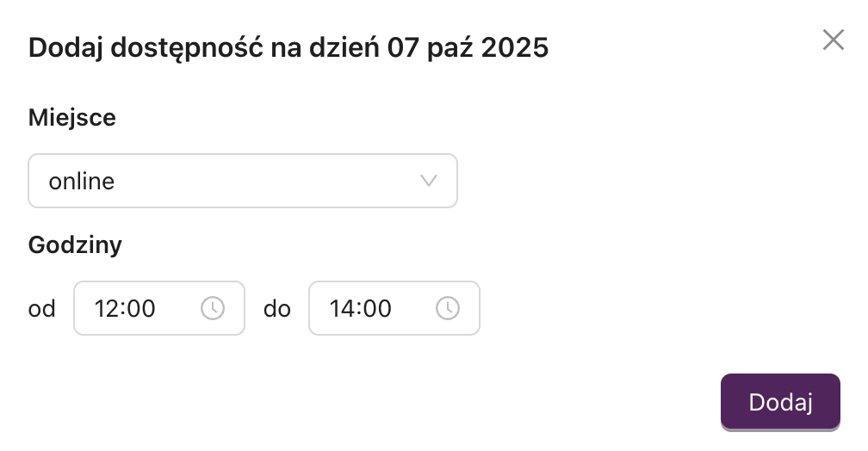The height and width of the screenshot is (451, 868).
Task: Click the "Godziny" section label
Action: pyautogui.click(x=76, y=245)
